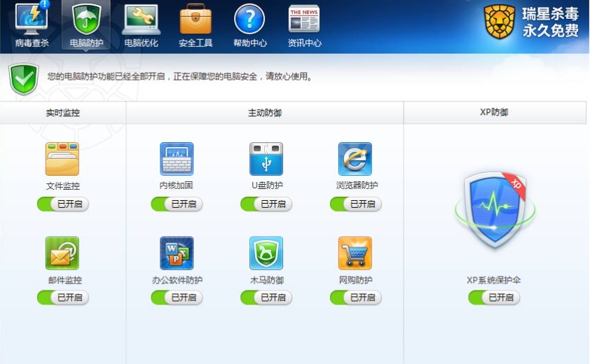Click the 网购防护 shopping cart icon
597x364 pixels.
[x=355, y=253]
